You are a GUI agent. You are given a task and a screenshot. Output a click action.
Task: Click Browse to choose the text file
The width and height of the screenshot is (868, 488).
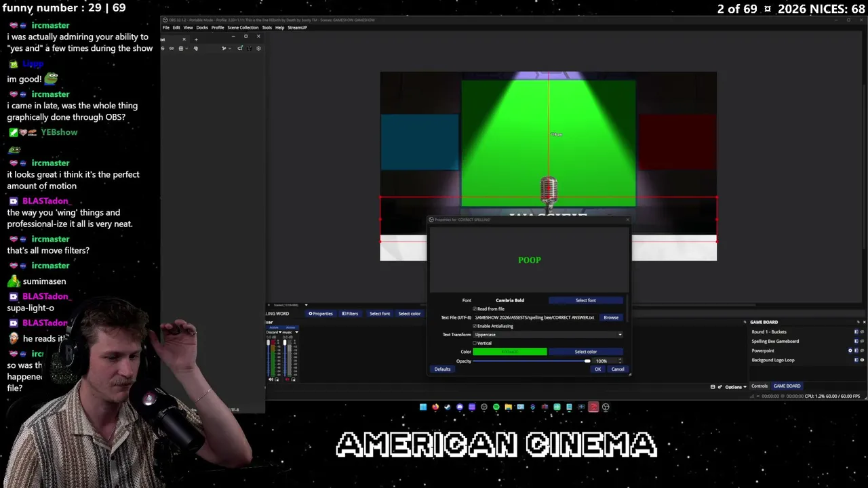tap(611, 317)
